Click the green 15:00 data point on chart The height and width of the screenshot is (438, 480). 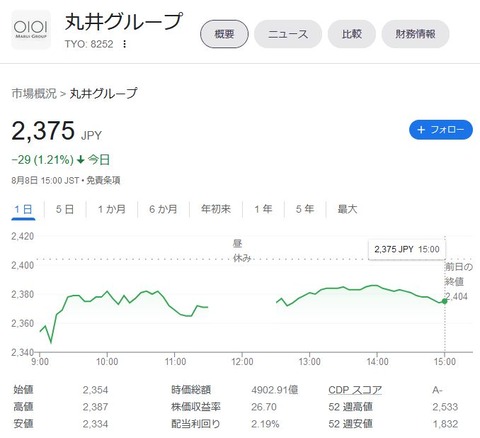[444, 301]
